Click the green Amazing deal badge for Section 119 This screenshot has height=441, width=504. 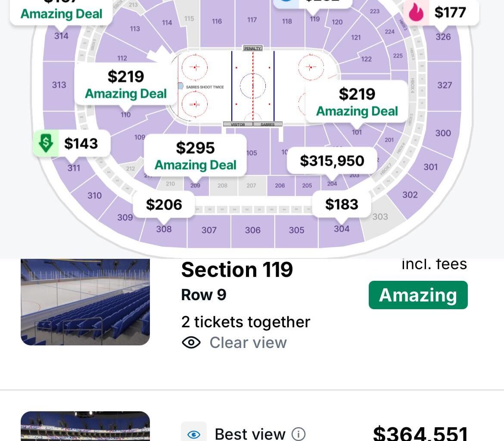pyautogui.click(x=417, y=295)
